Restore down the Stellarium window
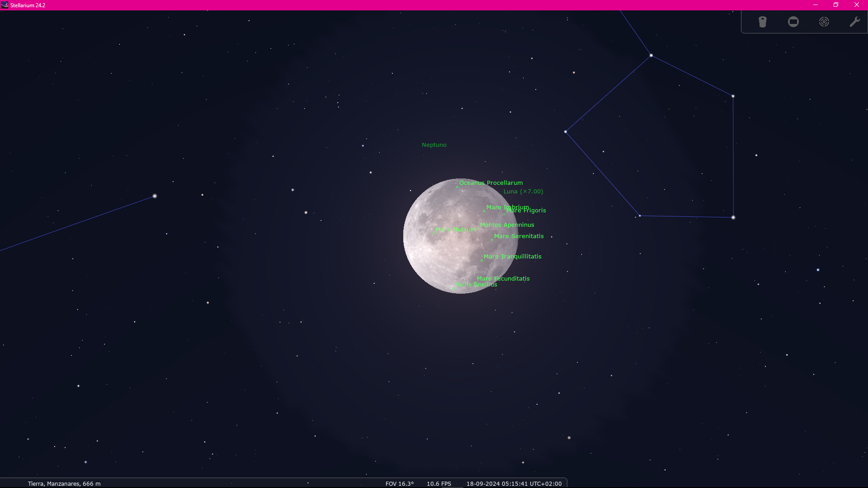 [836, 5]
